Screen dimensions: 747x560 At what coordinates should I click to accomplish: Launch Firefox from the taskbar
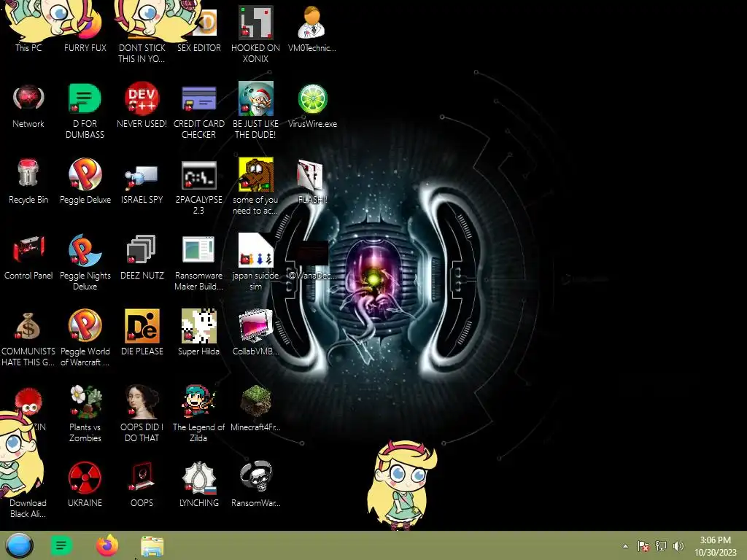point(107,545)
